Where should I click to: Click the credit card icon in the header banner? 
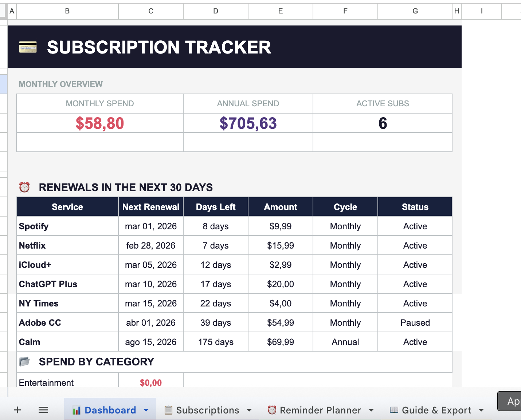tap(28, 47)
